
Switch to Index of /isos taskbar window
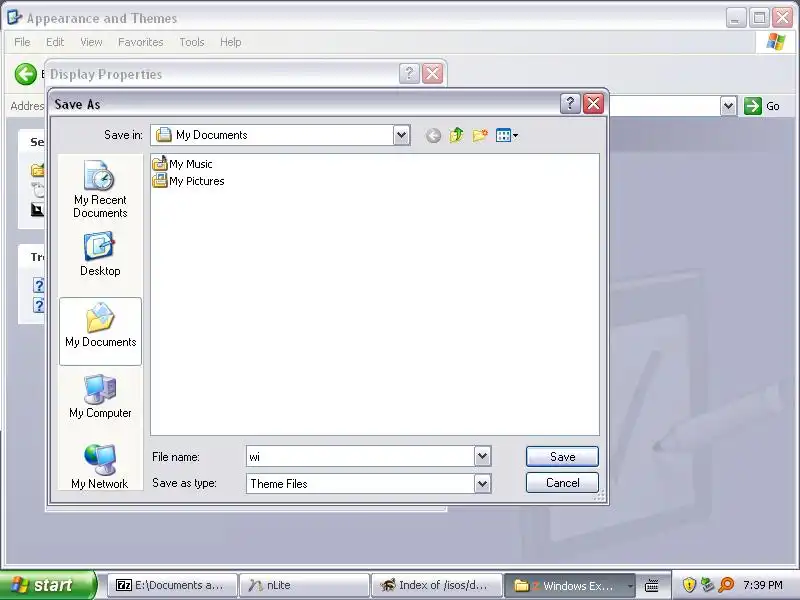(x=436, y=585)
